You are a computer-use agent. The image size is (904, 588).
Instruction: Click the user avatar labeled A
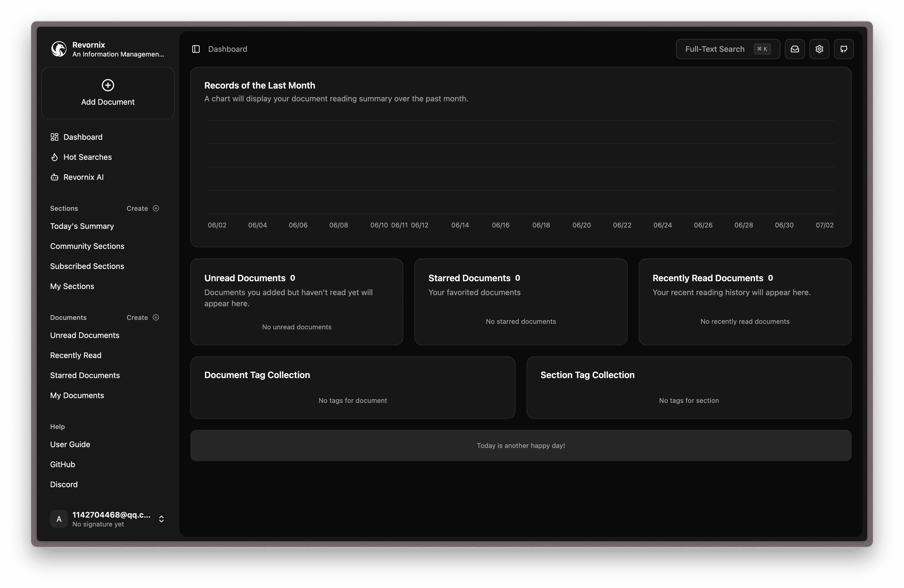pos(59,519)
